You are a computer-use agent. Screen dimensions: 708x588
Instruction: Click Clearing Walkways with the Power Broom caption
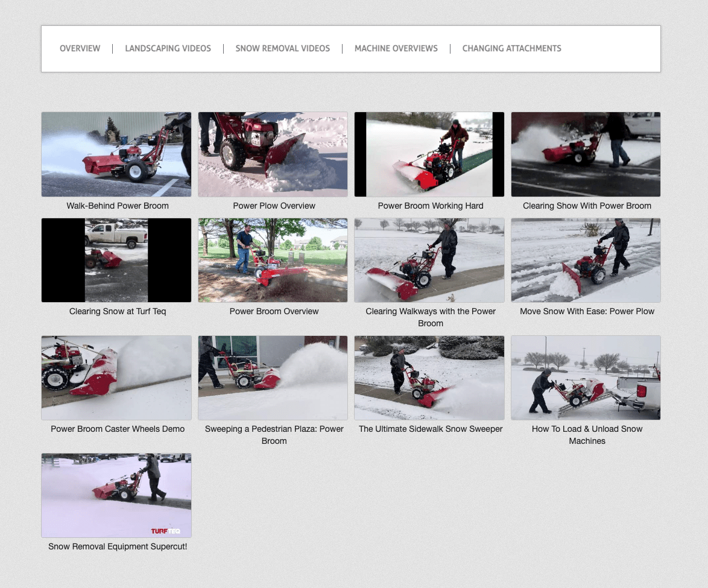point(431,317)
